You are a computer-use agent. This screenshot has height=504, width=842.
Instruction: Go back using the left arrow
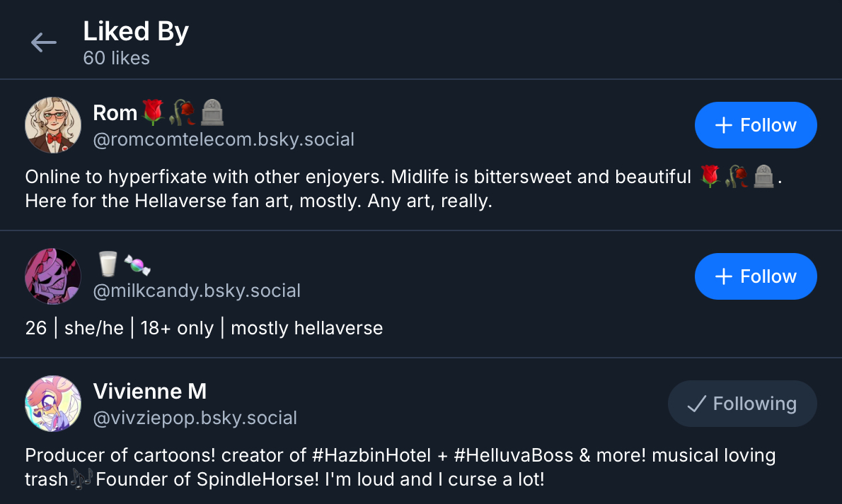tap(43, 42)
